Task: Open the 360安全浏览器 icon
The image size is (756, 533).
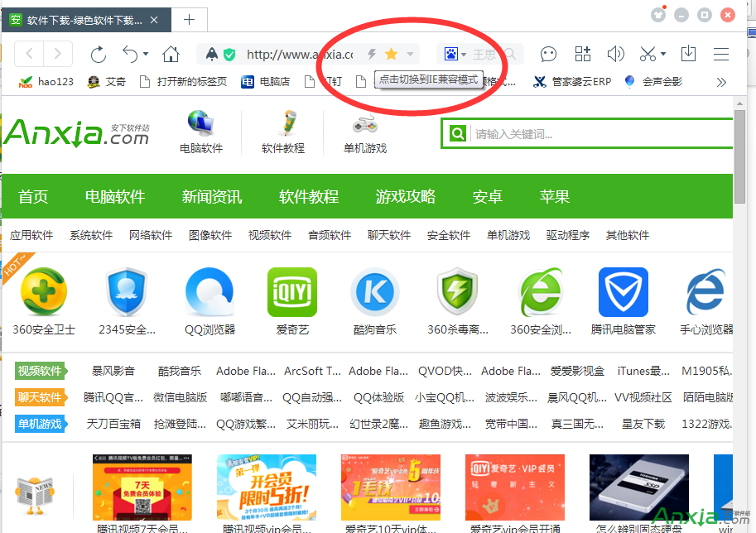Action: pos(541,292)
